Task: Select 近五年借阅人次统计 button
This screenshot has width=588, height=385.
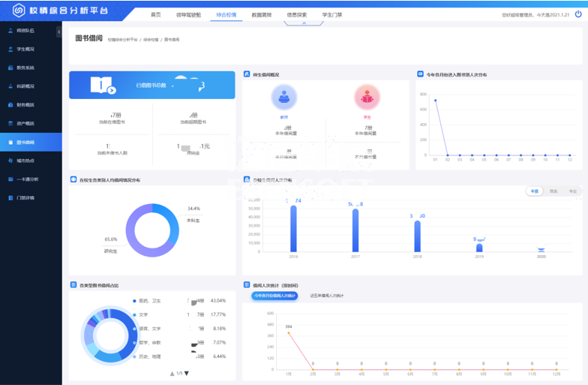Action: tap(327, 296)
